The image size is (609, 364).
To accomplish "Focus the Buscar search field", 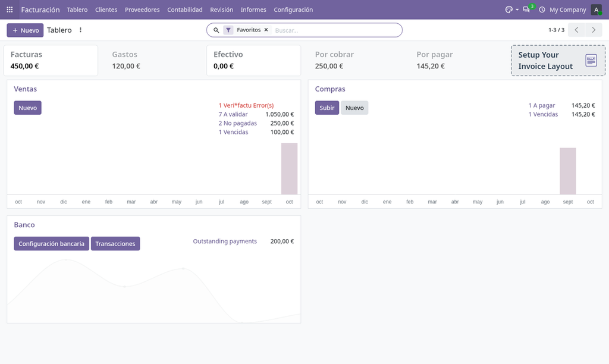I will pyautogui.click(x=337, y=30).
